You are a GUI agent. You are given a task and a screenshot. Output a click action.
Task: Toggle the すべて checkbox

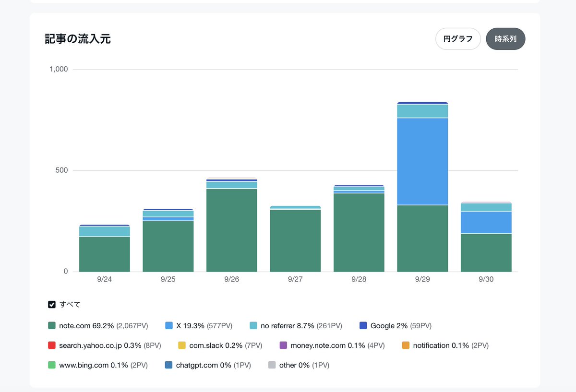tap(52, 304)
